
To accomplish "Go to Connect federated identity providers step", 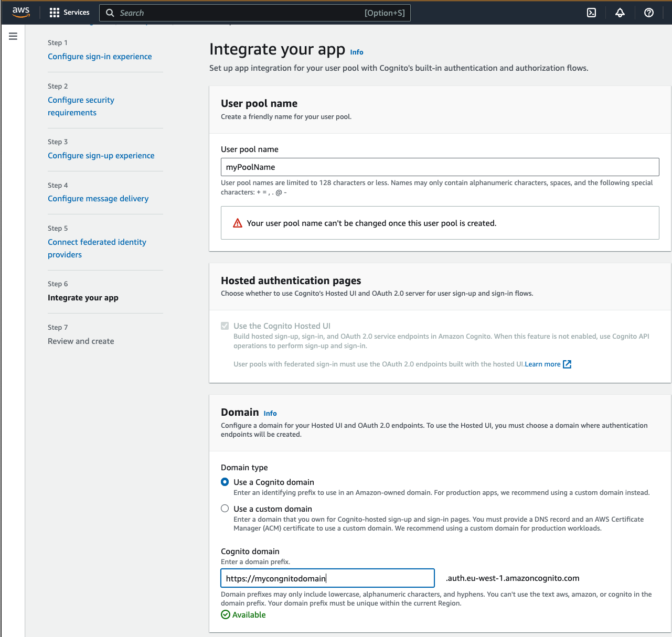I will pyautogui.click(x=97, y=249).
